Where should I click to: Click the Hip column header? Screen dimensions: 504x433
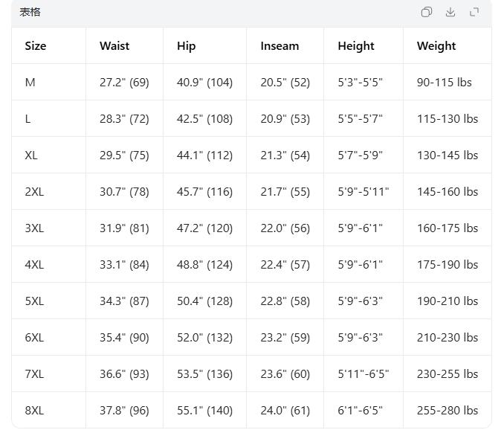(x=187, y=46)
